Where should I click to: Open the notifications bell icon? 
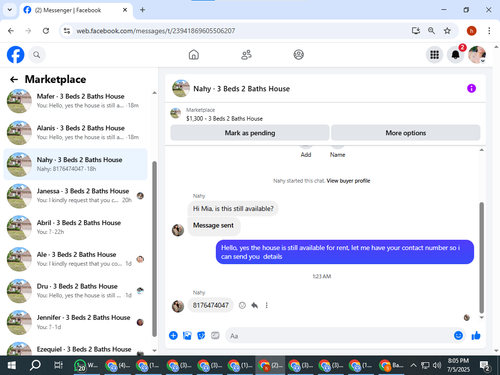coord(456,55)
